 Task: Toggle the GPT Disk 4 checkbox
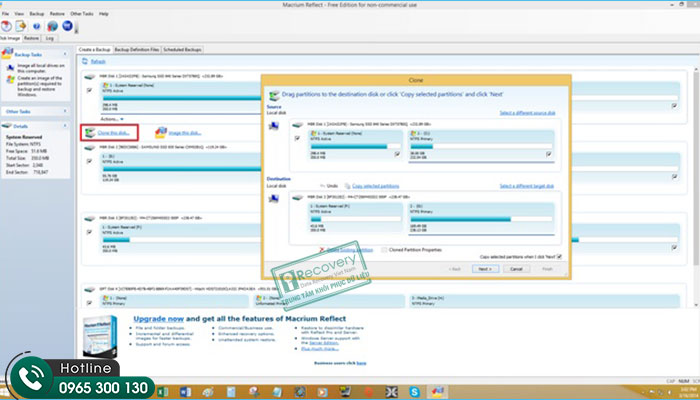click(89, 303)
